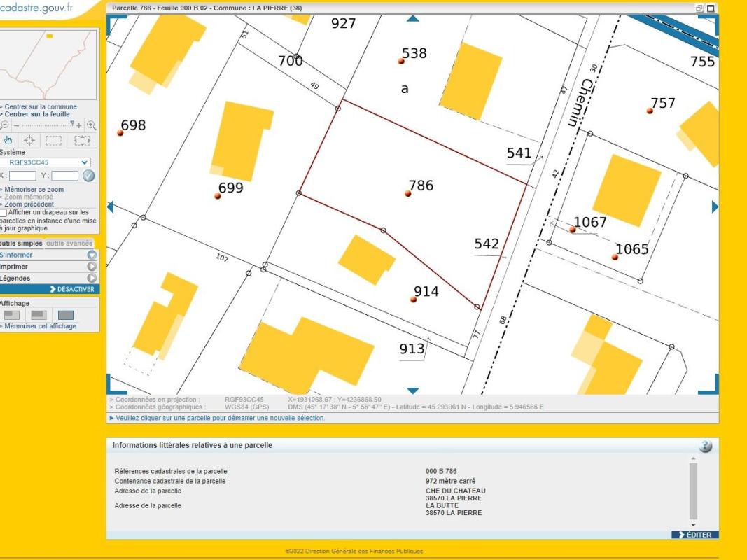Pan map north with top arrow

click(x=412, y=19)
